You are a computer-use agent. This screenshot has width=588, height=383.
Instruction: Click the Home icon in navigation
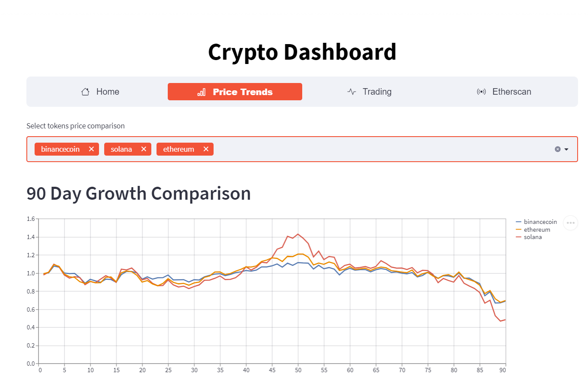(85, 92)
